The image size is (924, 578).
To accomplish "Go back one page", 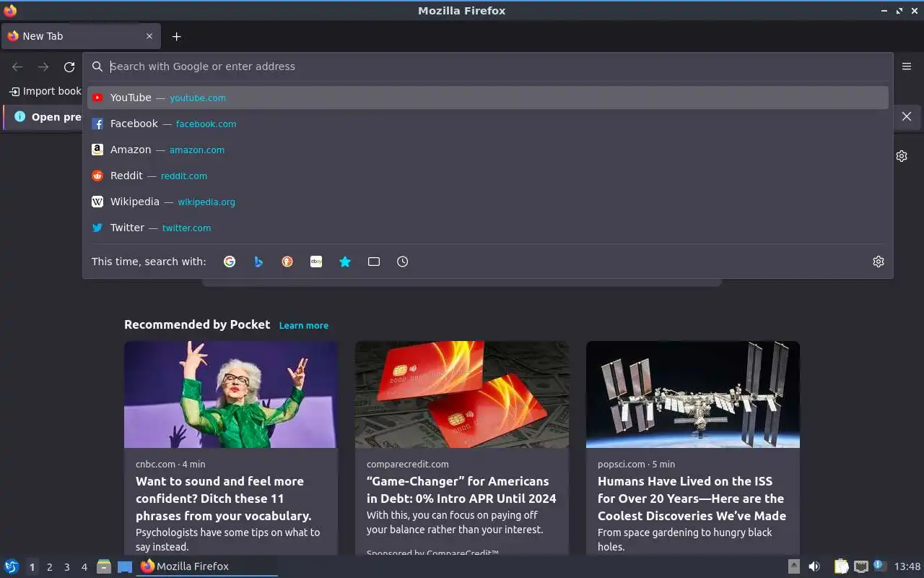I will (17, 66).
